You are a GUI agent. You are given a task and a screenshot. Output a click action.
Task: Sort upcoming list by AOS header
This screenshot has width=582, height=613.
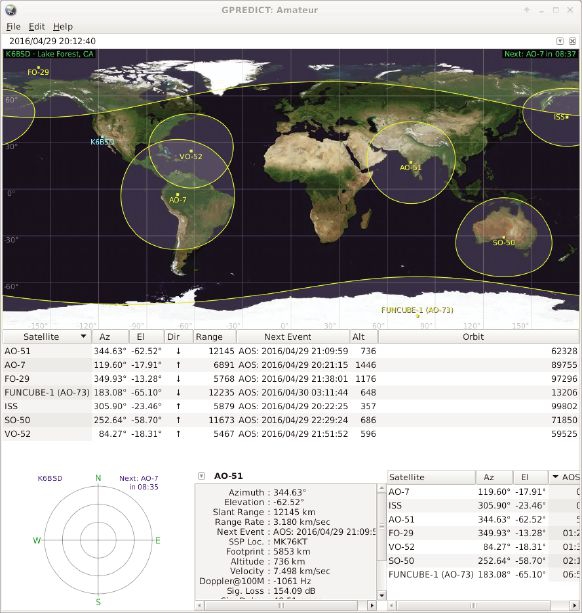pyautogui.click(x=564, y=477)
